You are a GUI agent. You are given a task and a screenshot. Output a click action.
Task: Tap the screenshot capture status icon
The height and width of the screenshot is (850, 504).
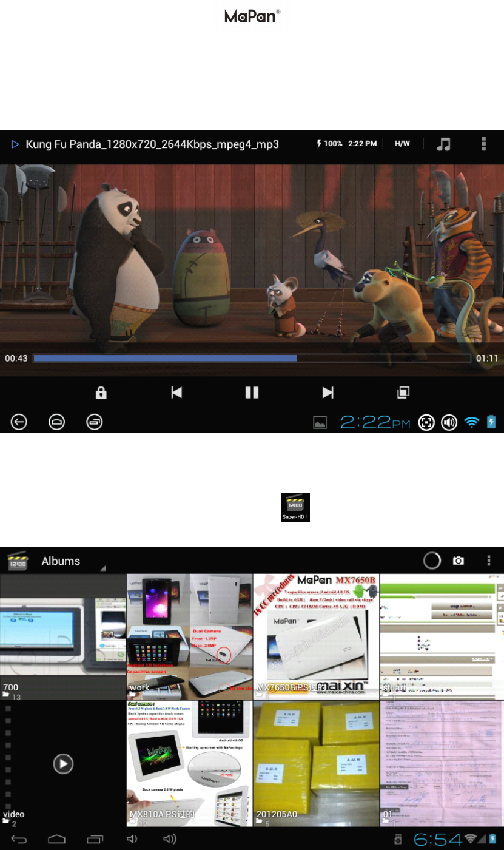pos(427,422)
